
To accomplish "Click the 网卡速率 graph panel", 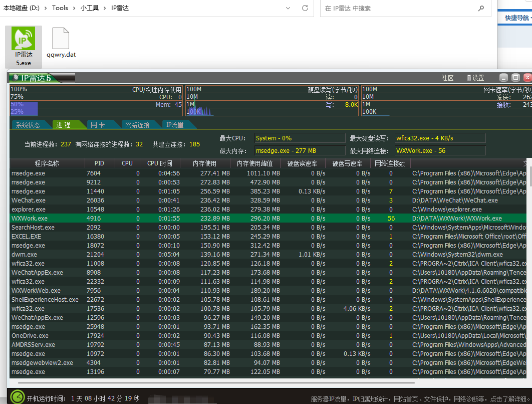I will coord(446,100).
